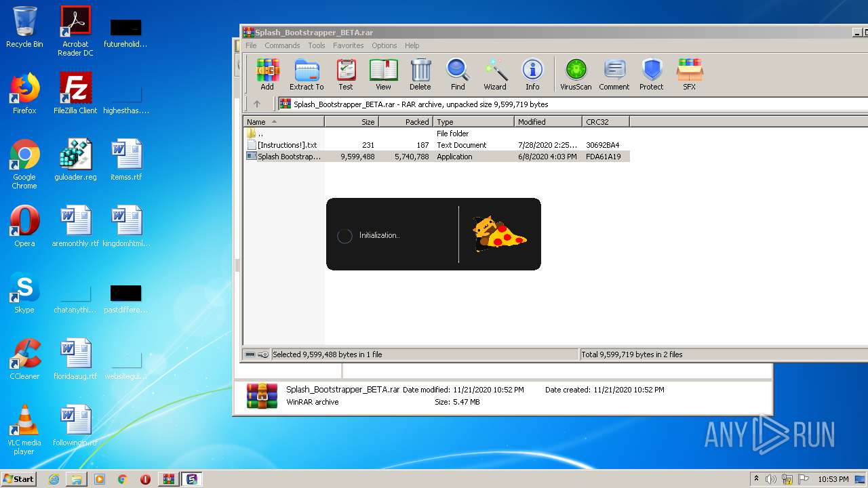Select the Splash Bootstrapper application file
Image resolution: width=868 pixels, height=488 pixels.
(437, 157)
